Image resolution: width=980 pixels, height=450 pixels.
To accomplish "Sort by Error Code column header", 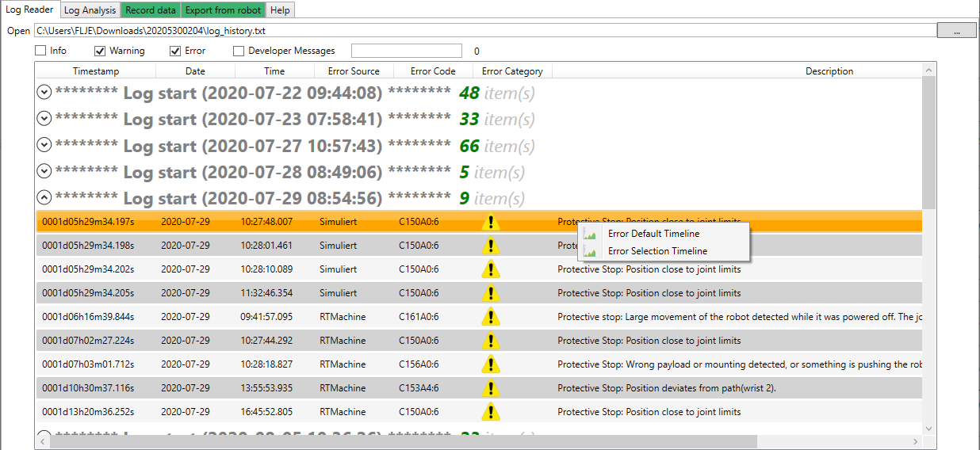I will coord(433,71).
